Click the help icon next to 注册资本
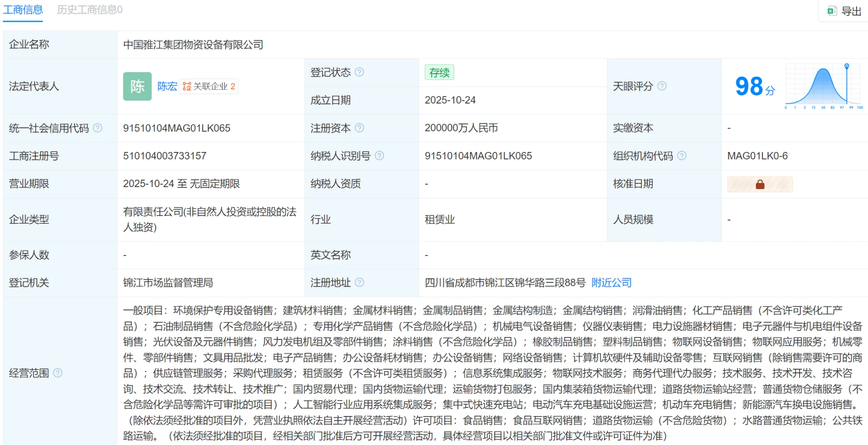Screen dimensions: 868x445 coord(359,128)
